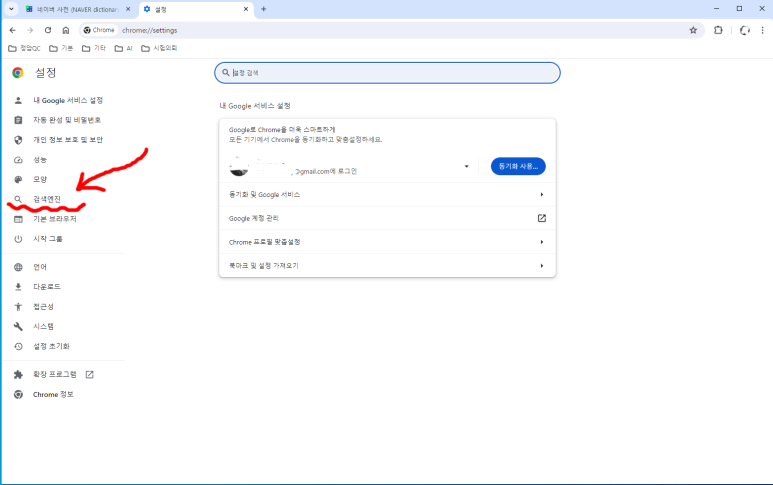The width and height of the screenshot is (773, 485).
Task: Open the profile avatar icon in toolbar
Action: [x=744, y=30]
